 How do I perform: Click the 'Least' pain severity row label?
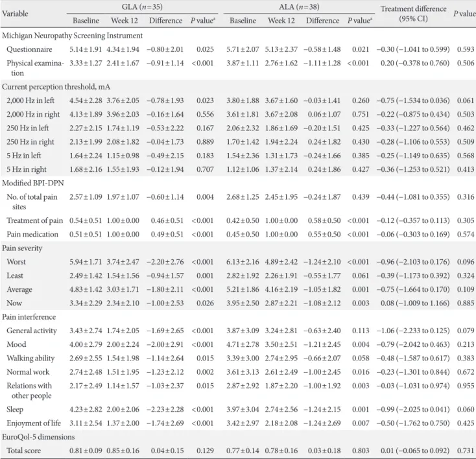[15, 276]
